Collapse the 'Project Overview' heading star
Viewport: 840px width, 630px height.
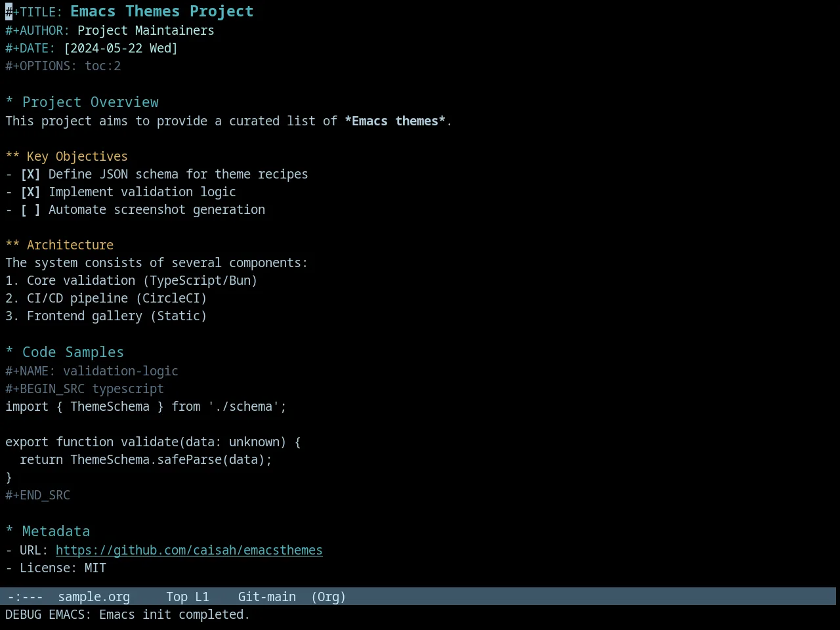coord(9,102)
